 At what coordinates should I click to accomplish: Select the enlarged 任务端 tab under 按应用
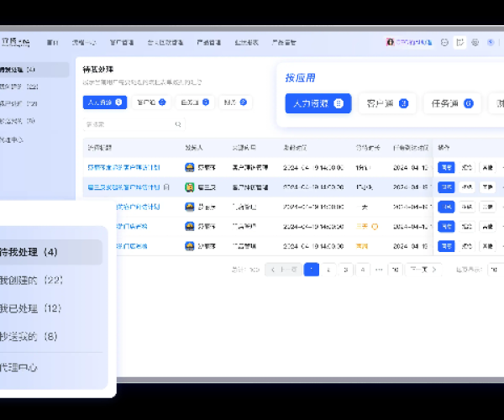pos(452,103)
